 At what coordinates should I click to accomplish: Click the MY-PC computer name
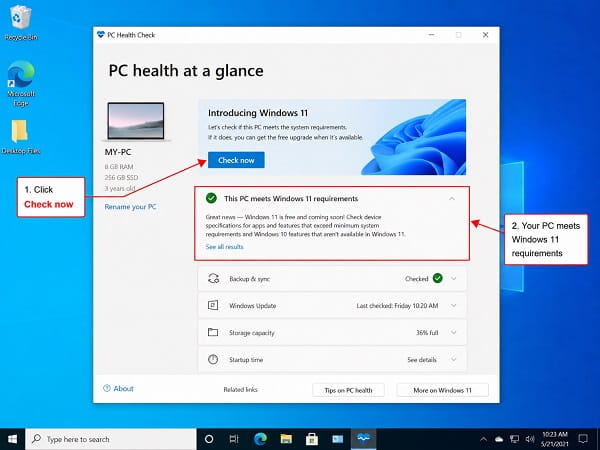click(x=118, y=152)
